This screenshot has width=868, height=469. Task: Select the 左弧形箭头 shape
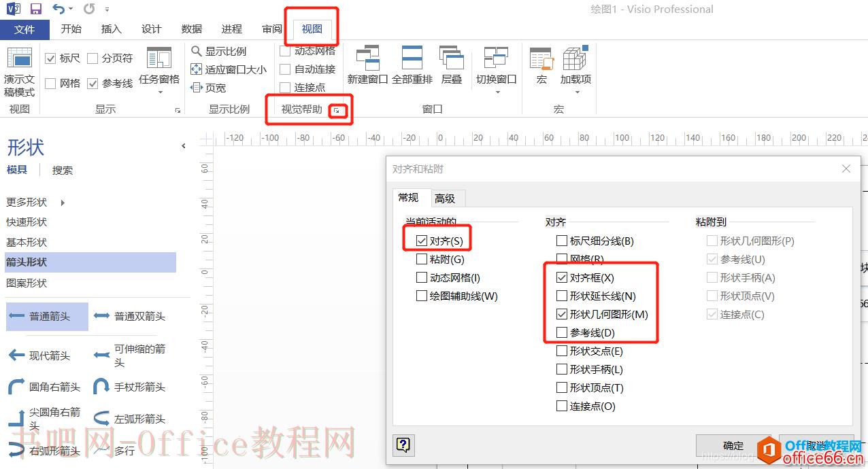(x=129, y=419)
